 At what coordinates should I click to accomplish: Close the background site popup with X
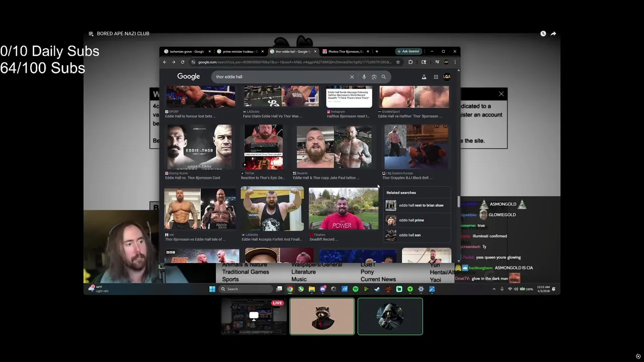(x=501, y=94)
